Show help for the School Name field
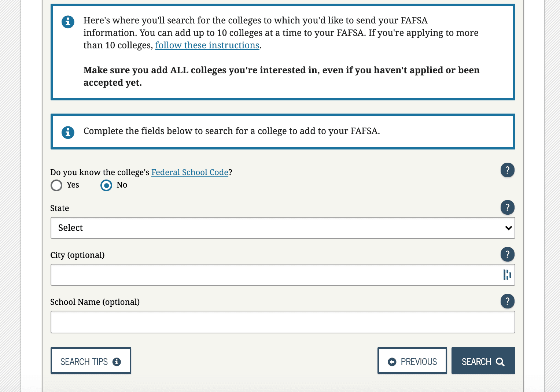Image resolution: width=560 pixels, height=392 pixels. coord(508,301)
